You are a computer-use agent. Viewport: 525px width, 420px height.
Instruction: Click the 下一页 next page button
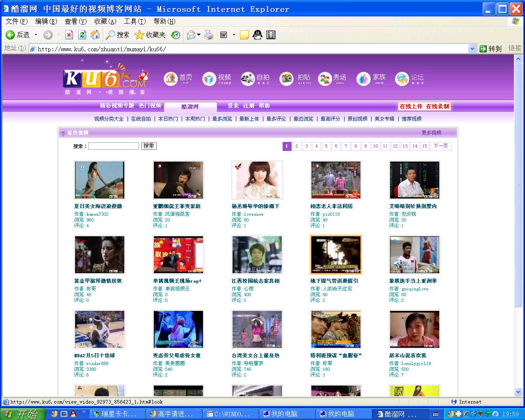point(441,146)
